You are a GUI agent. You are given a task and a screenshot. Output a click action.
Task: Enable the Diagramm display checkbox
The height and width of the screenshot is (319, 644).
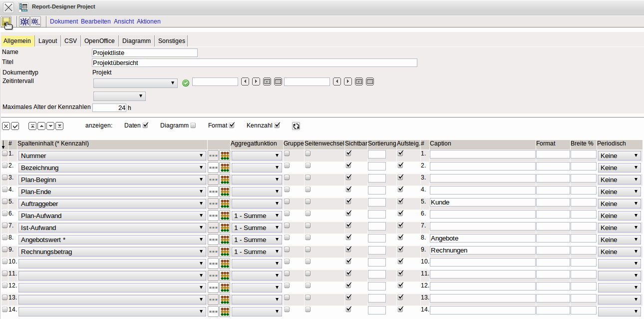tap(193, 125)
